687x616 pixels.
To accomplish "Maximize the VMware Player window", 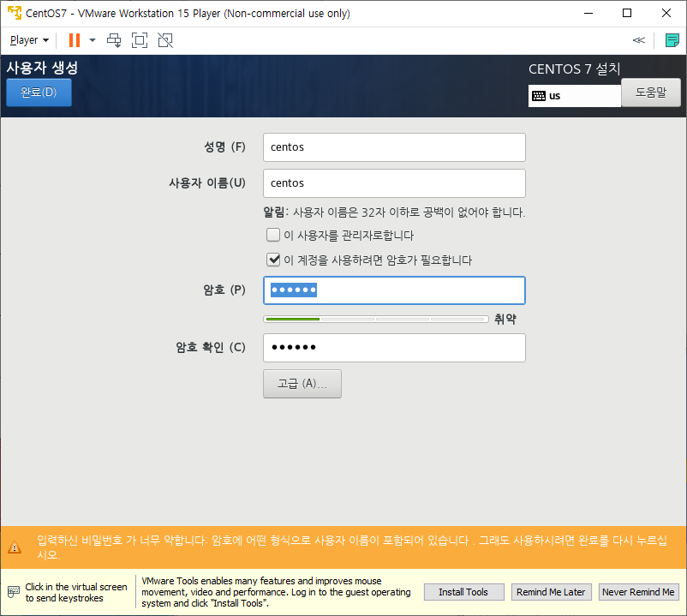I will [x=627, y=13].
